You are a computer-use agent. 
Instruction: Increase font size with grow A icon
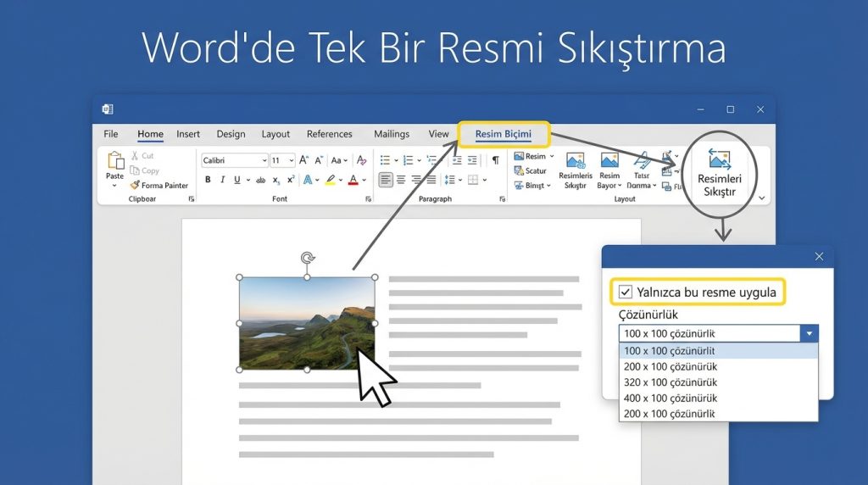pos(303,160)
